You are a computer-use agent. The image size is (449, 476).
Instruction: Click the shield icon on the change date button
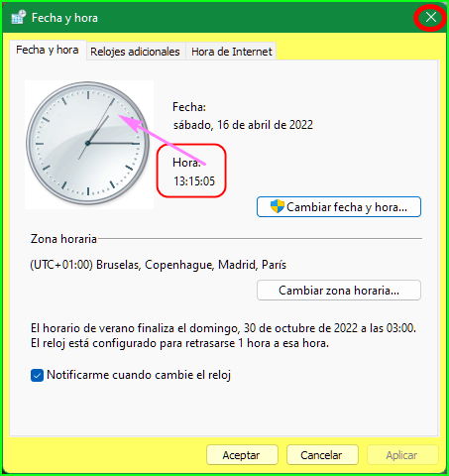[x=278, y=206]
